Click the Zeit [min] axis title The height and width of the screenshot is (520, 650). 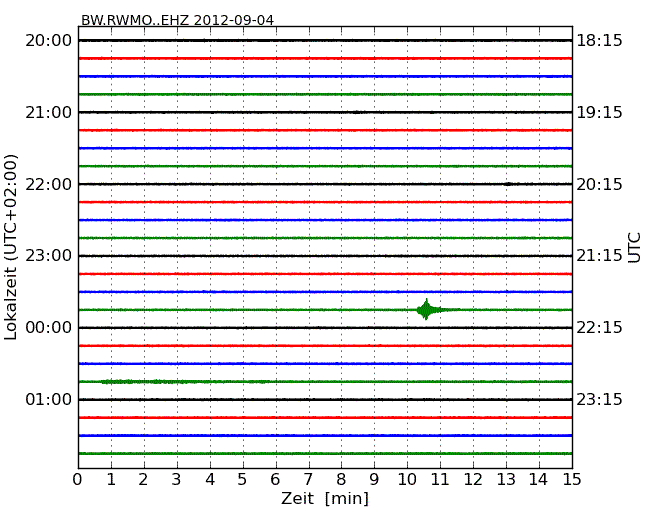coord(325,498)
